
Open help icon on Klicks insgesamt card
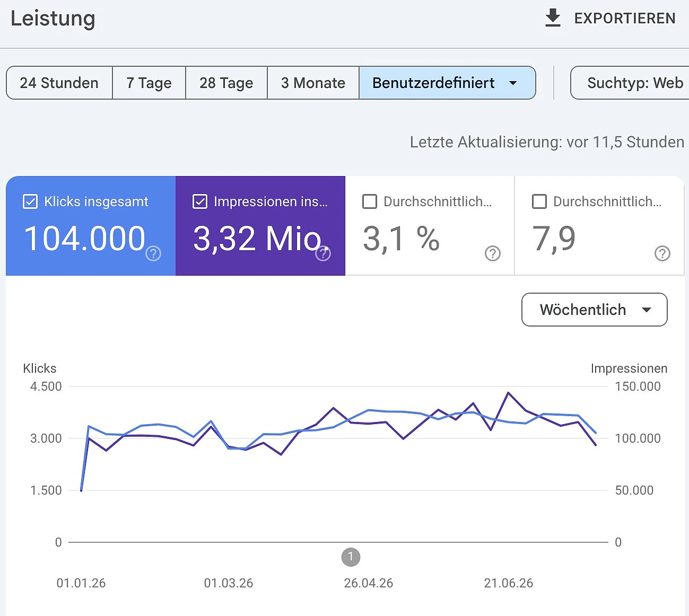pos(153,253)
